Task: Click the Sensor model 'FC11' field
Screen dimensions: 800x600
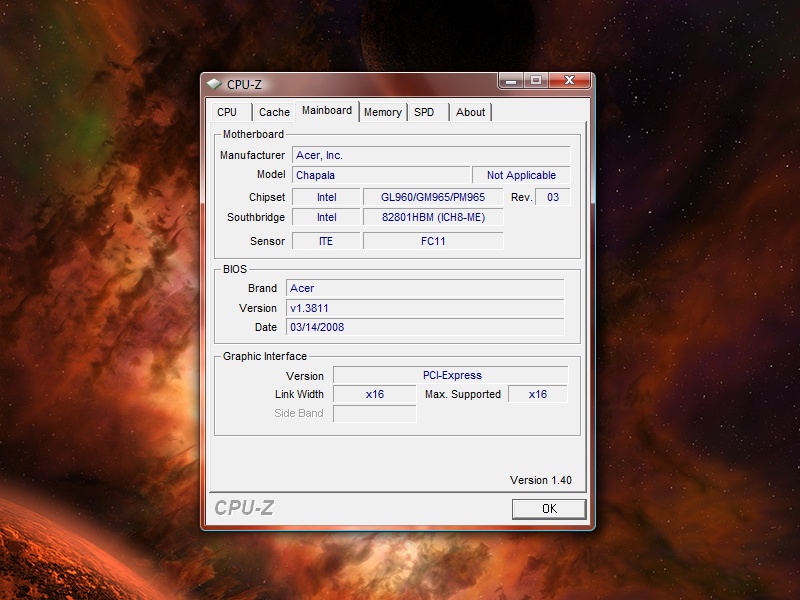Action: (433, 241)
